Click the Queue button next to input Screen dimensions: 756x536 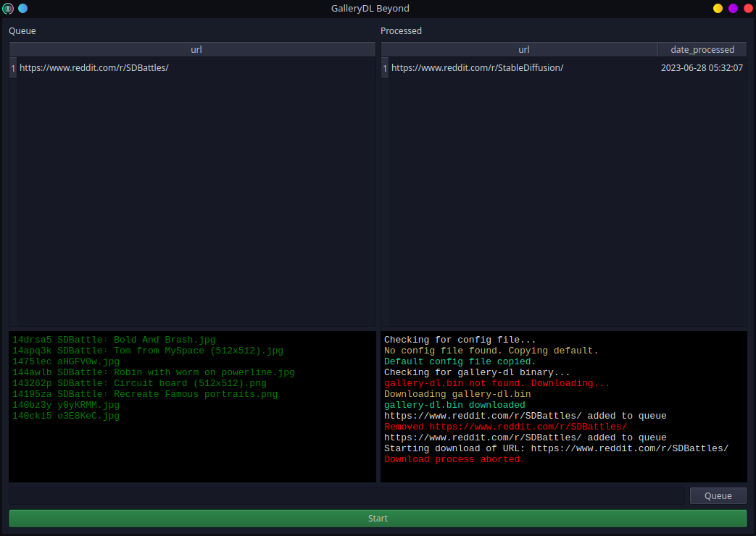pos(718,495)
